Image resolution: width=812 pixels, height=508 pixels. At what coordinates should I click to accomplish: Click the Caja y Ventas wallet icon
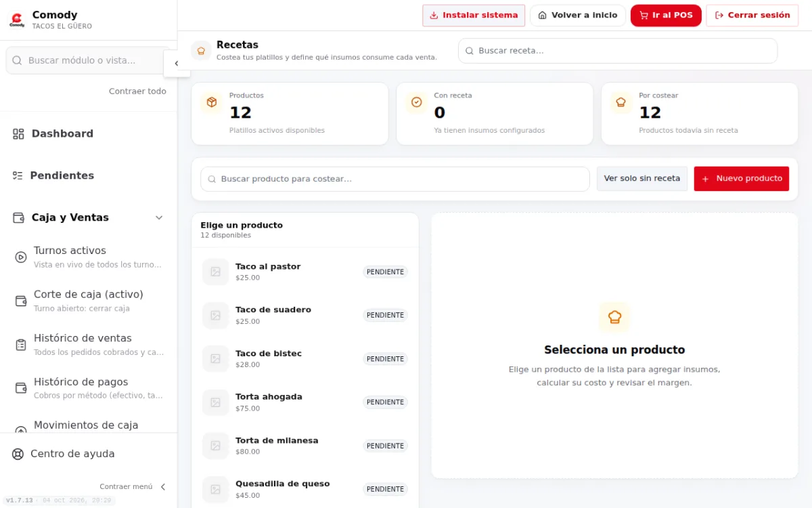tap(18, 217)
